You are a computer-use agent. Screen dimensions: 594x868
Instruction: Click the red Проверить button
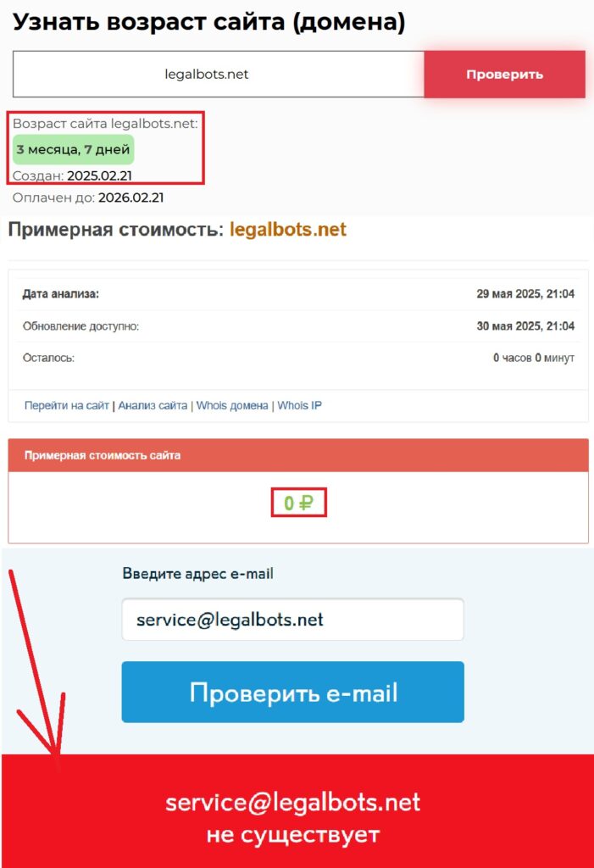504,75
